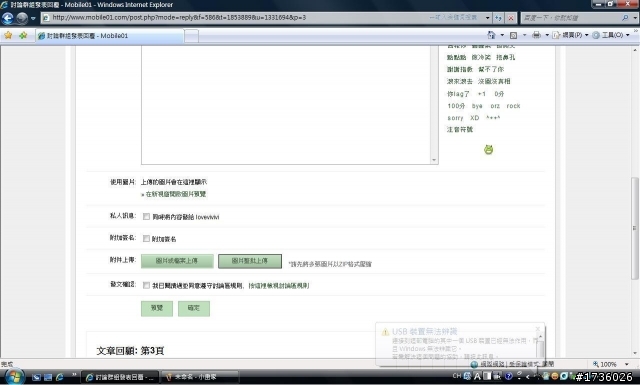Open the 網頁(P) Page menu
The height and width of the screenshot is (385, 640).
pyautogui.click(x=570, y=35)
